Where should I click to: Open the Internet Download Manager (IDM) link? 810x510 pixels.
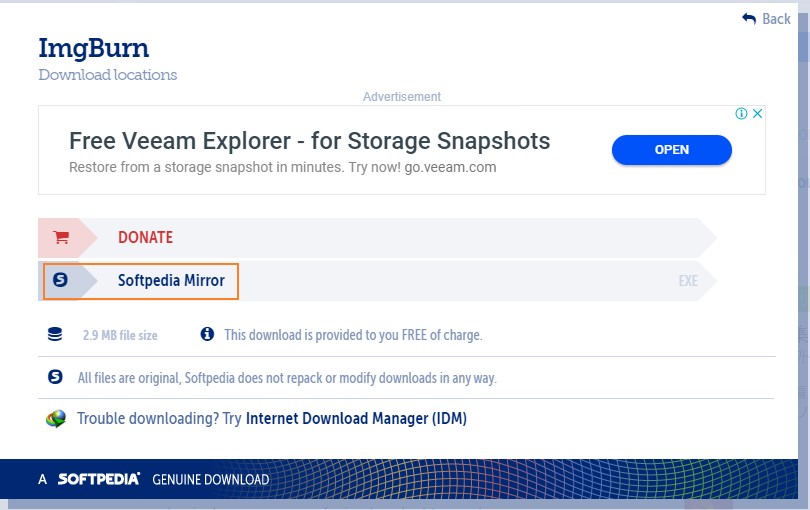click(356, 418)
